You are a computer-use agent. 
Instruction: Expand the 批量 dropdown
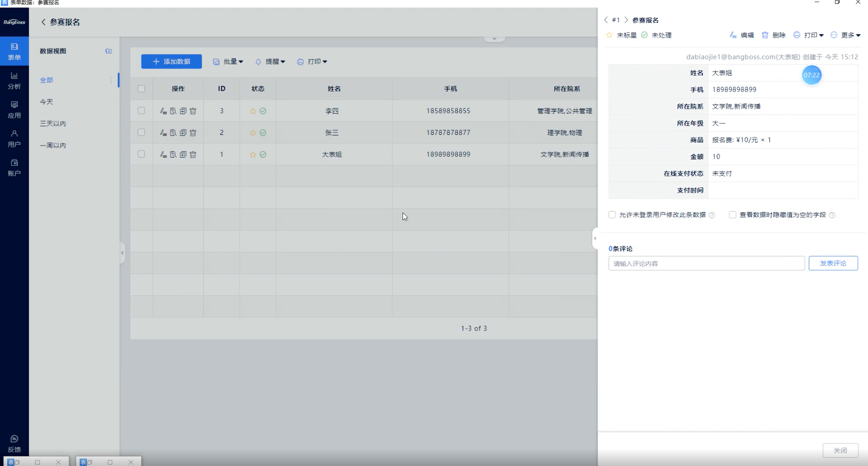click(x=228, y=62)
